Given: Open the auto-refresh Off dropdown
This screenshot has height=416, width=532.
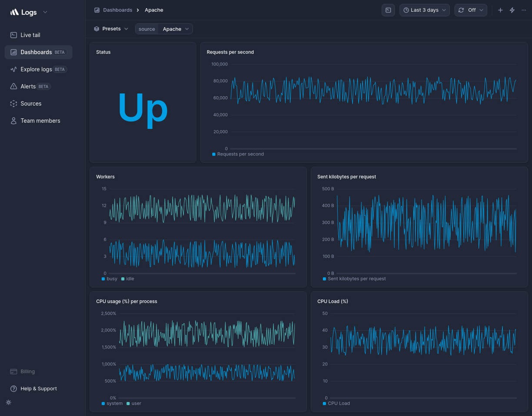Looking at the screenshot, I should (471, 10).
